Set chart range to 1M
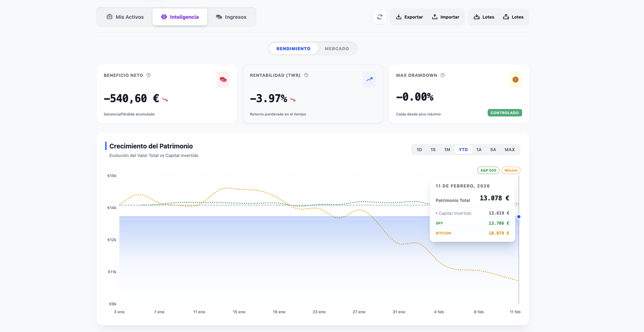Viewport: 644px width, 332px height. (447, 149)
